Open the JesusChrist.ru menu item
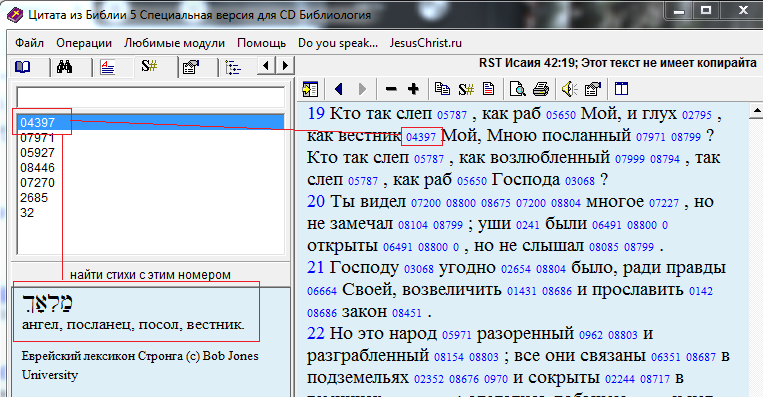Screen dimensions: 763x397 [x=425, y=43]
